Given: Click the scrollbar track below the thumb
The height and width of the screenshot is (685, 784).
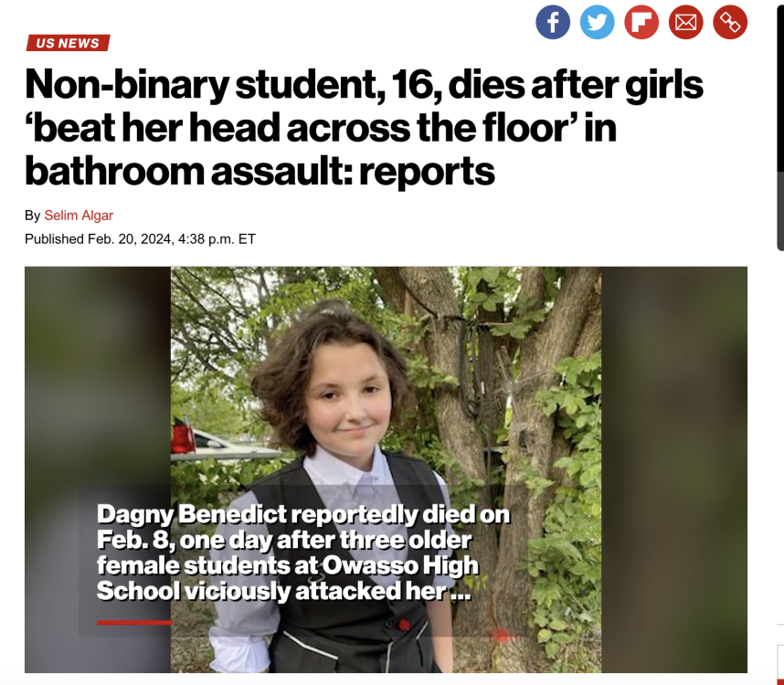Looking at the screenshot, I should (x=780, y=210).
